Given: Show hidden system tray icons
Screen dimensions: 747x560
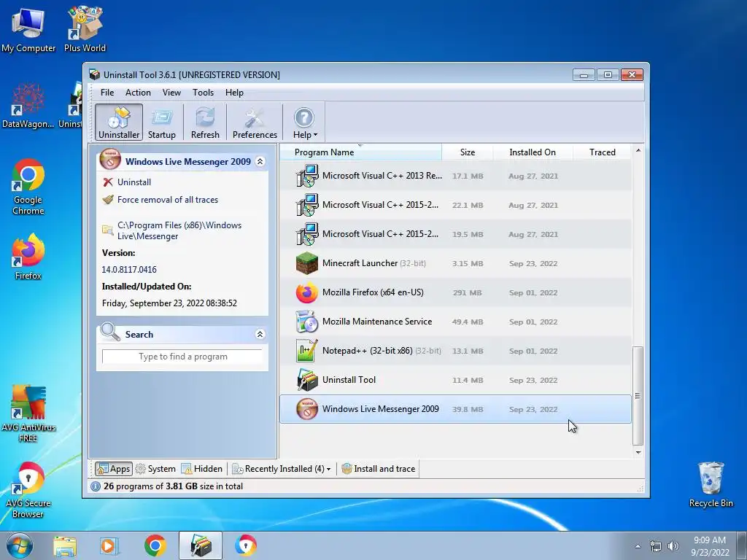Looking at the screenshot, I should 638,546.
